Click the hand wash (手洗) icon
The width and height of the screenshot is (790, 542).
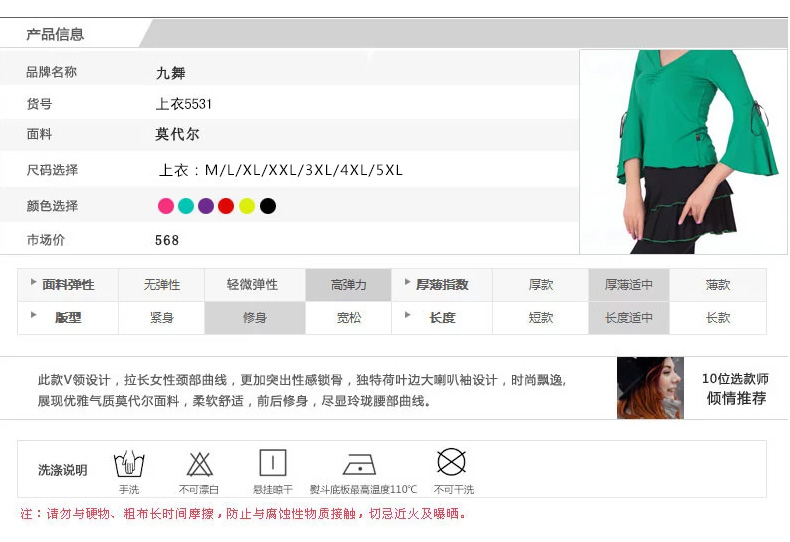pos(129,464)
